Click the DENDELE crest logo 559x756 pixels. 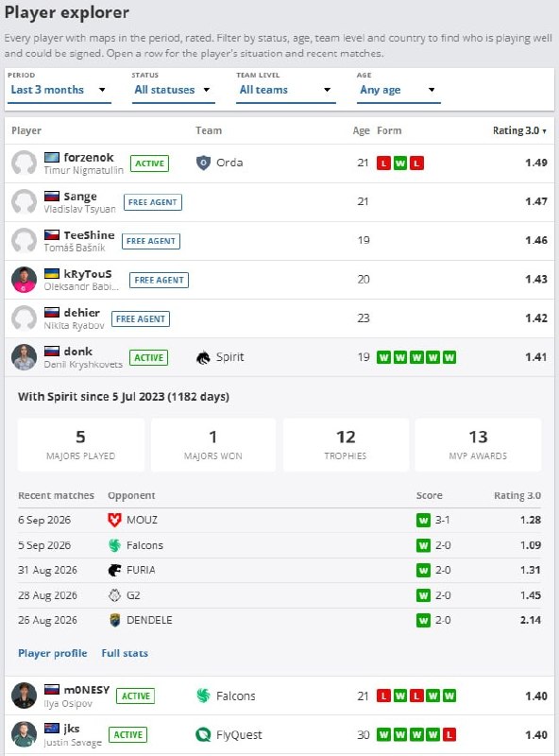coord(114,620)
